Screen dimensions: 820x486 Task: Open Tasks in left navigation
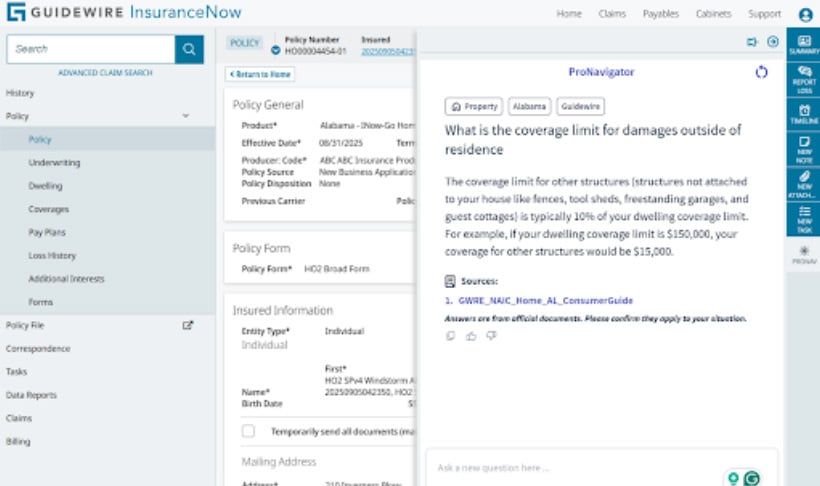[16, 372]
